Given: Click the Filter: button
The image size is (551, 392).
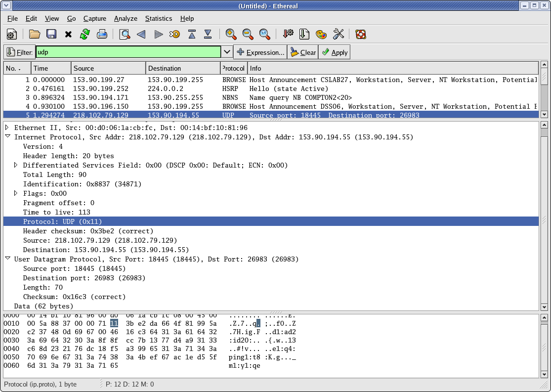Looking at the screenshot, I should [x=20, y=52].
